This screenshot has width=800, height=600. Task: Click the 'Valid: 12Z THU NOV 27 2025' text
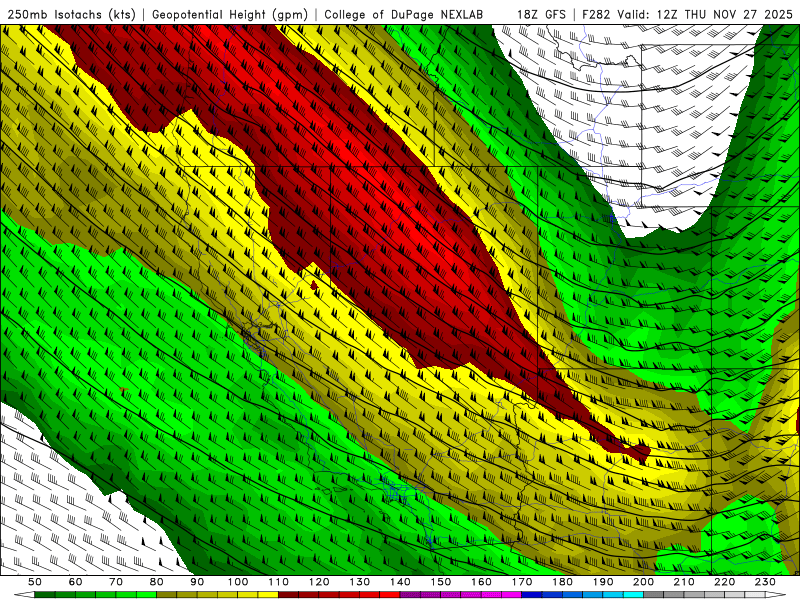(x=705, y=14)
